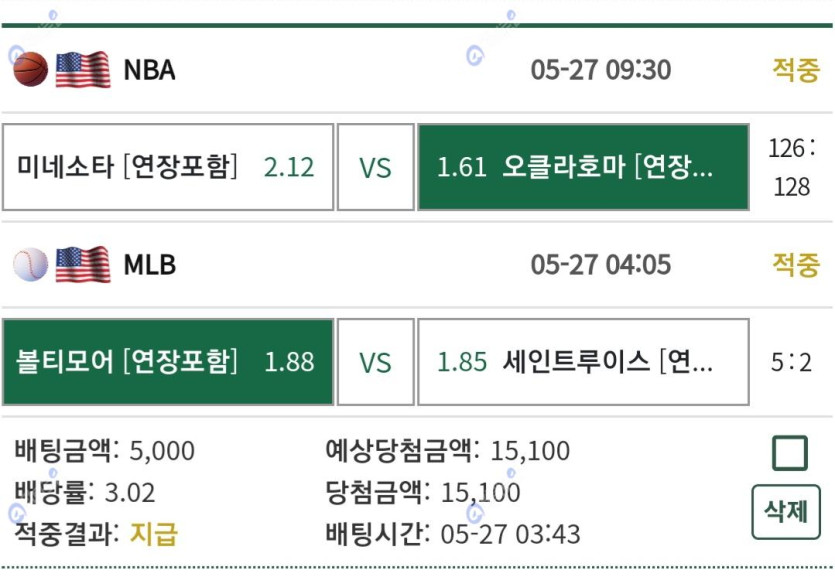The image size is (835, 584).
Task: Click the 삭제 delete button
Action: click(786, 512)
